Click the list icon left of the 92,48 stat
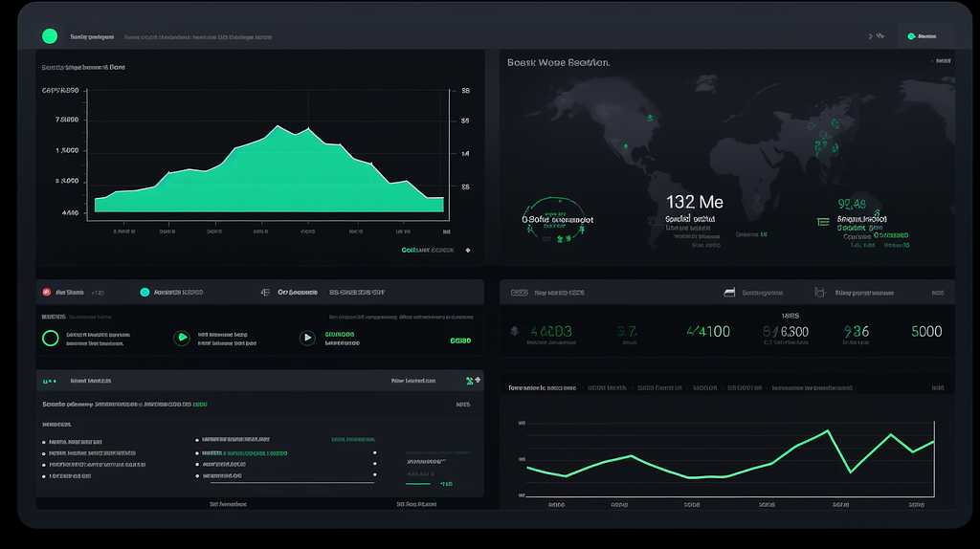980x549 pixels. (x=822, y=221)
